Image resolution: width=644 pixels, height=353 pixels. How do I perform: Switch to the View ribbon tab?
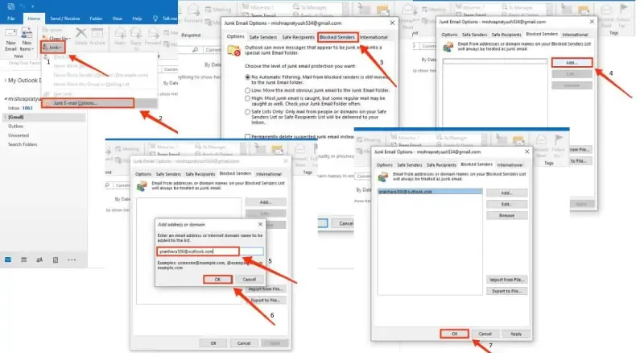118,19
